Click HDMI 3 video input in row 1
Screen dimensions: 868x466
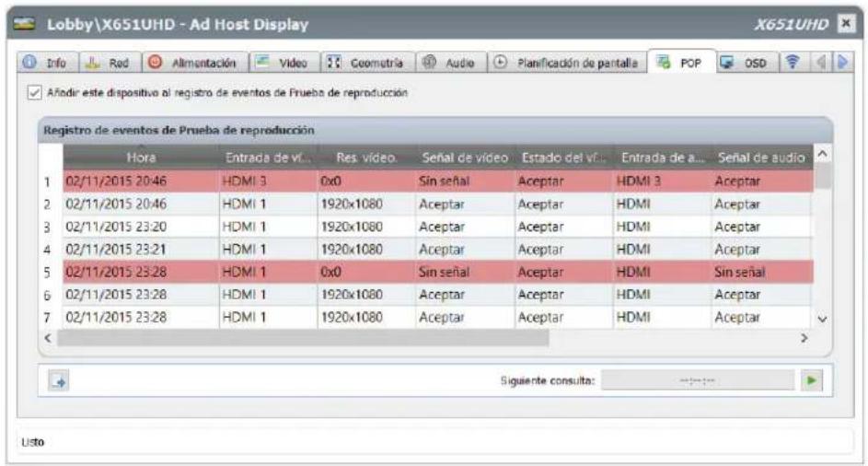click(x=244, y=181)
